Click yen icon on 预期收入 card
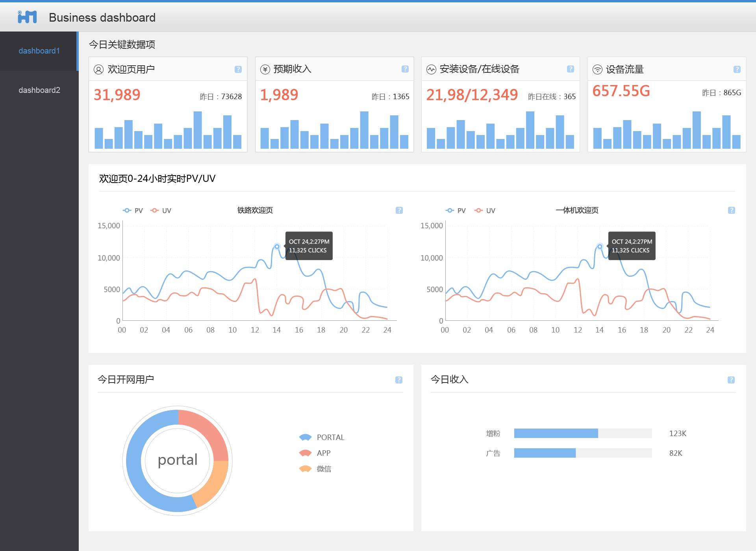The image size is (756, 551). point(265,70)
